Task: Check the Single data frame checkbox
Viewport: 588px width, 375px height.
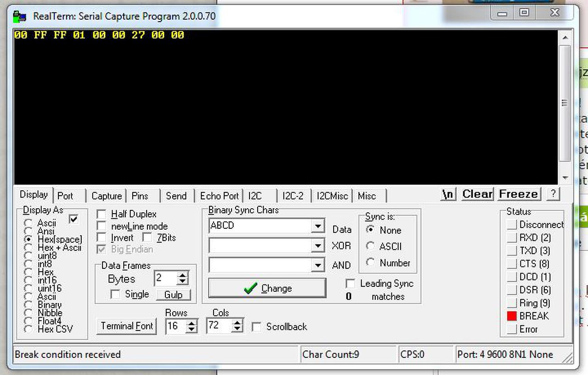Action: [x=115, y=294]
